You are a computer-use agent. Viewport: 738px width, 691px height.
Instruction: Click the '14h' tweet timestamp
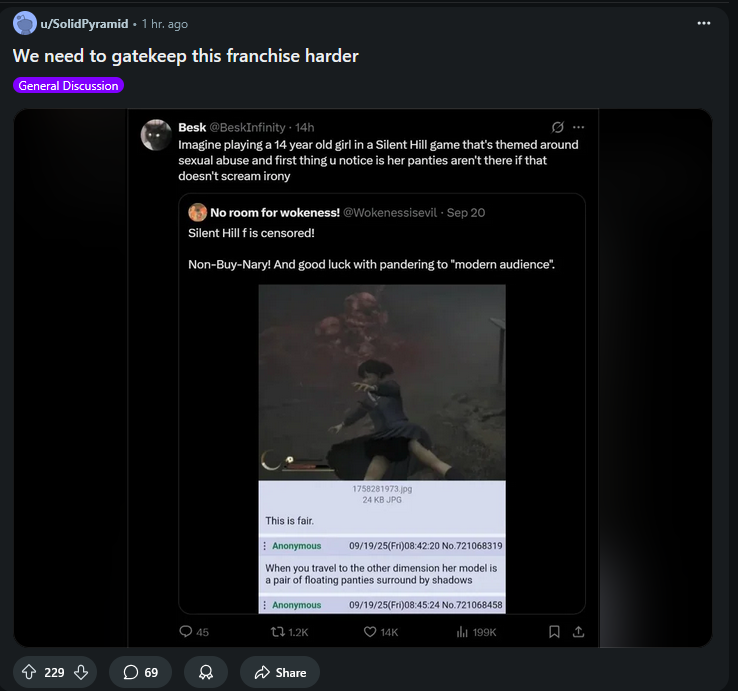pyautogui.click(x=305, y=127)
